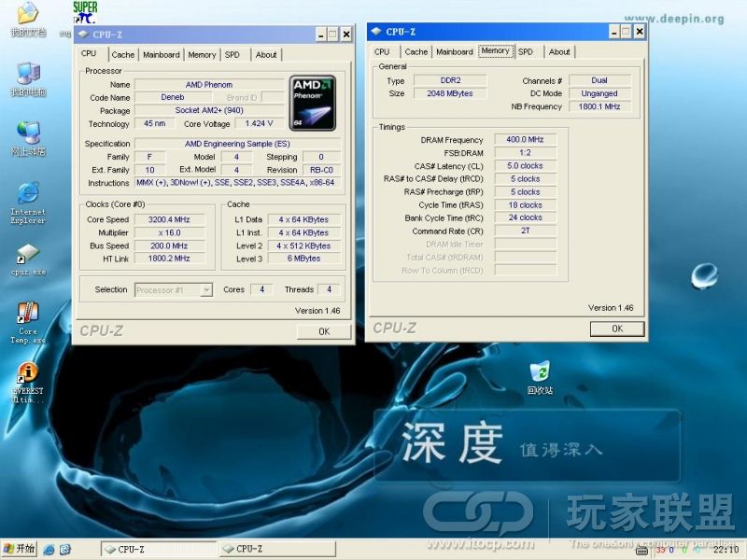Click the 3200.4 MHz core speed value
747x560 pixels.
pyautogui.click(x=169, y=219)
